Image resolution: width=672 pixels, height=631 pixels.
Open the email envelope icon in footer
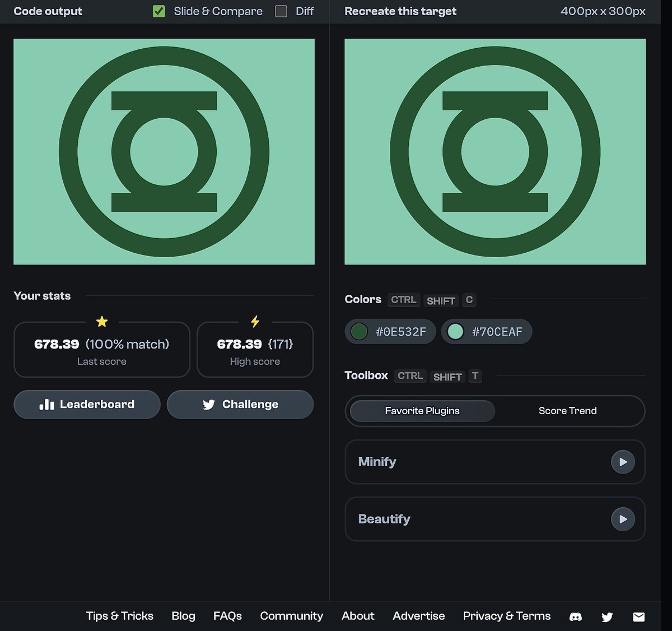639,617
